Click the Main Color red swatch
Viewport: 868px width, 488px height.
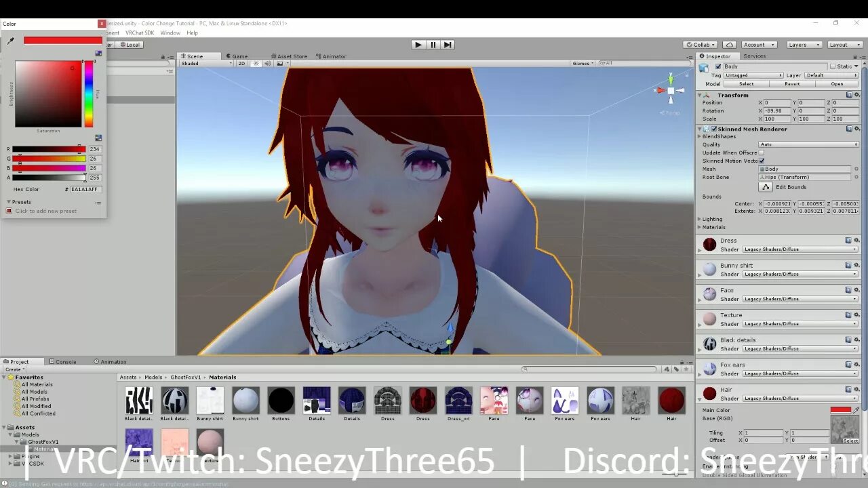pyautogui.click(x=840, y=410)
